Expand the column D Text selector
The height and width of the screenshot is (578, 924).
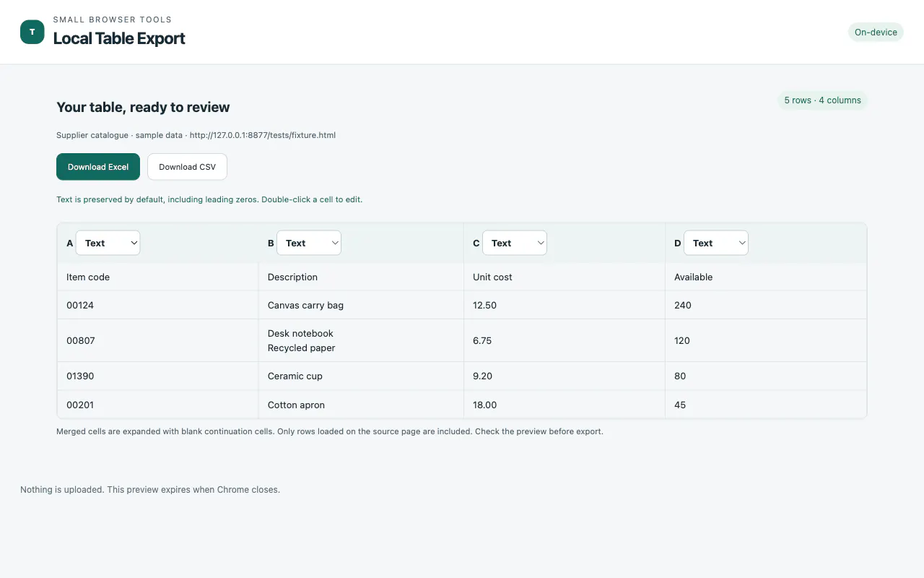[716, 243]
